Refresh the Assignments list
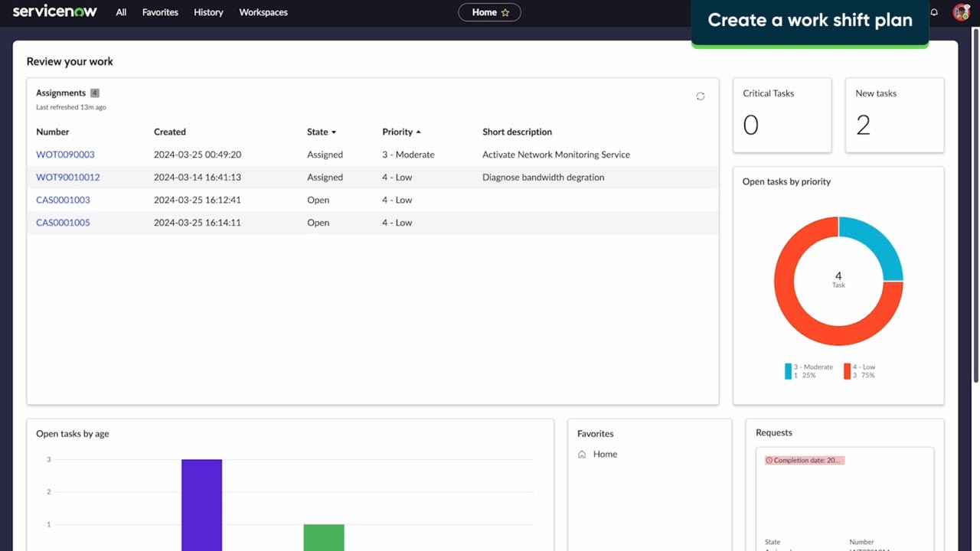Image resolution: width=980 pixels, height=551 pixels. [700, 96]
